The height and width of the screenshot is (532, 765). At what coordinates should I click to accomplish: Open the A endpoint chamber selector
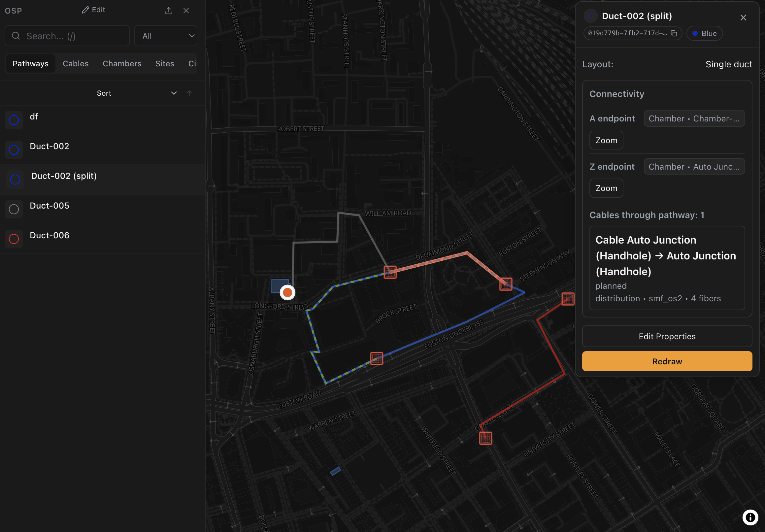coord(694,118)
